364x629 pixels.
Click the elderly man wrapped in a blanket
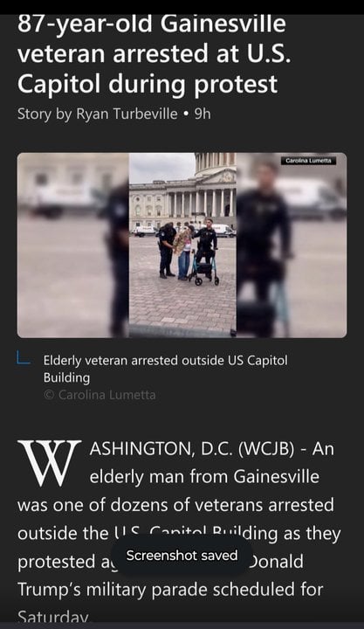coord(183,252)
